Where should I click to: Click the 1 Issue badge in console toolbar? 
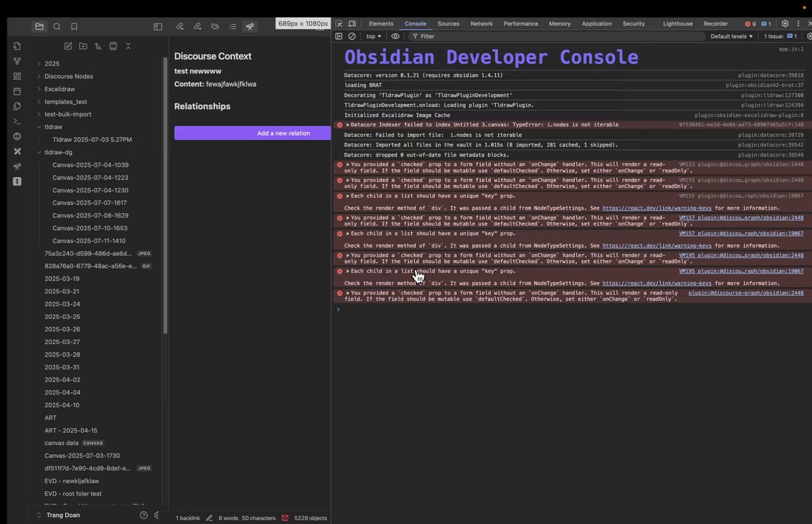(780, 36)
